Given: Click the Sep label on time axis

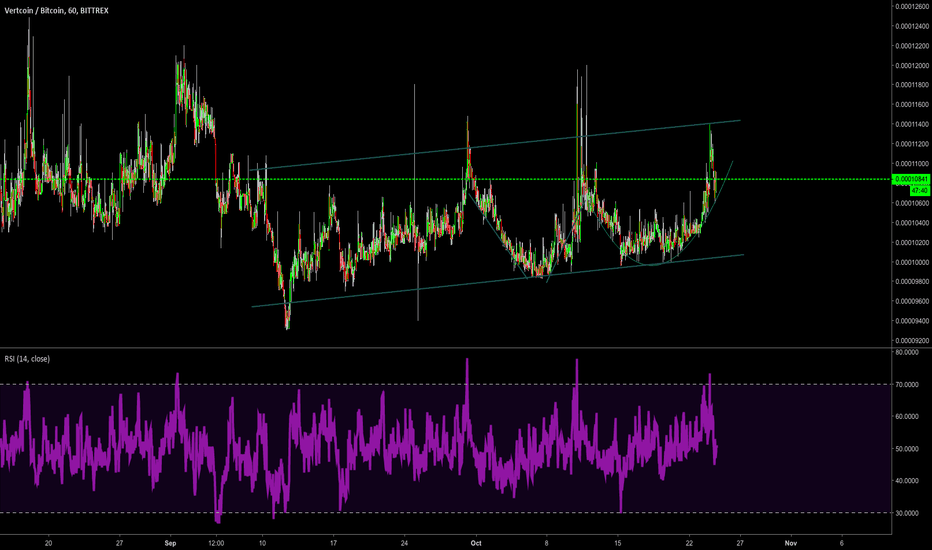Looking at the screenshot, I should (171, 543).
